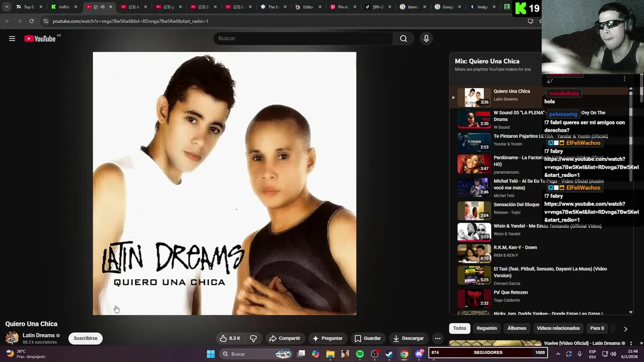This screenshot has width=644, height=362.
Task: Close the Top E browser tab
Action: click(x=41, y=7)
